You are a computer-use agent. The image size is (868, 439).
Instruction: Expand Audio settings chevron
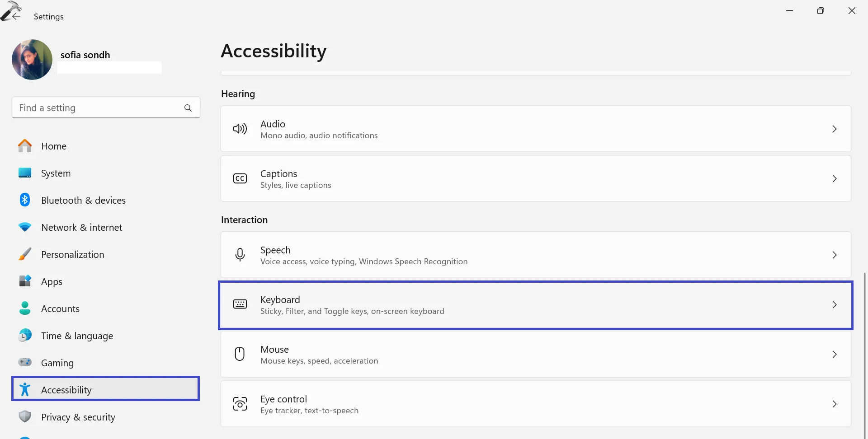pyautogui.click(x=835, y=129)
